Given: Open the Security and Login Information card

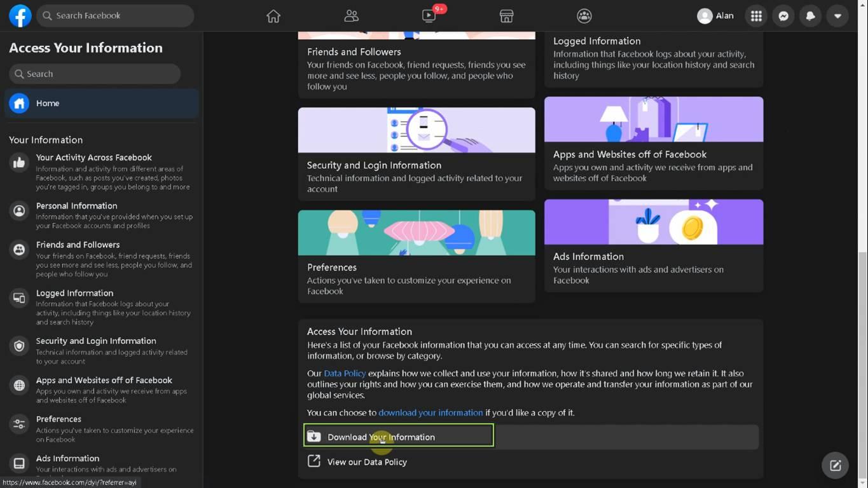Looking at the screenshot, I should tap(417, 154).
